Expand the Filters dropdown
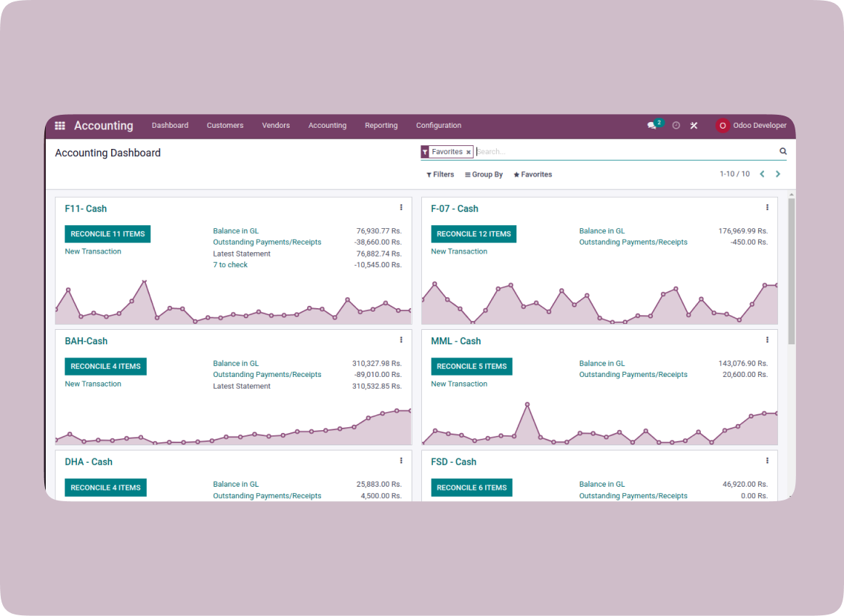The width and height of the screenshot is (844, 616). pyautogui.click(x=440, y=174)
